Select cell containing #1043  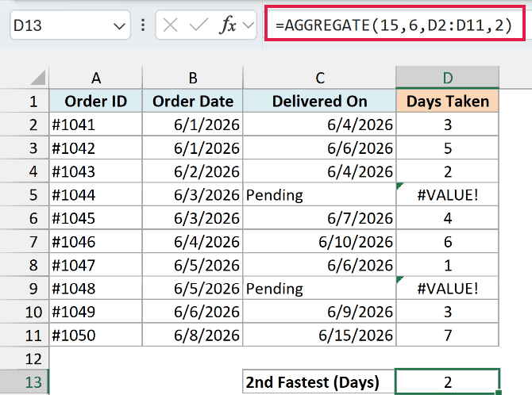95,171
